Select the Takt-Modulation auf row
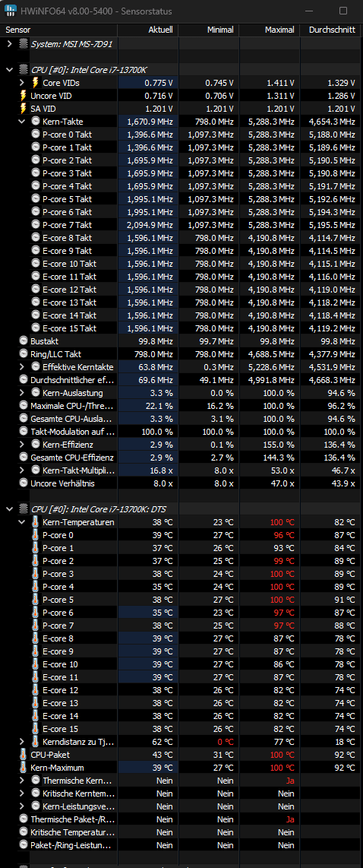363x868 pixels. click(181, 431)
